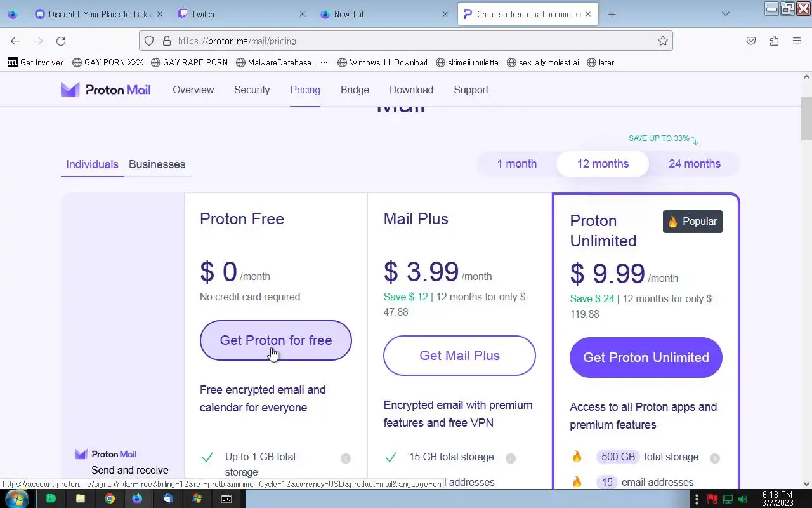Click Get Proton for free button
Viewport: 812px width, 508px height.
276,340
